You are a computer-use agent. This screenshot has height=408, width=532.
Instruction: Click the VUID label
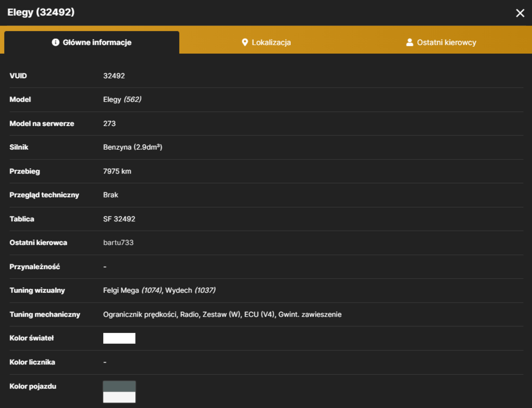point(18,76)
